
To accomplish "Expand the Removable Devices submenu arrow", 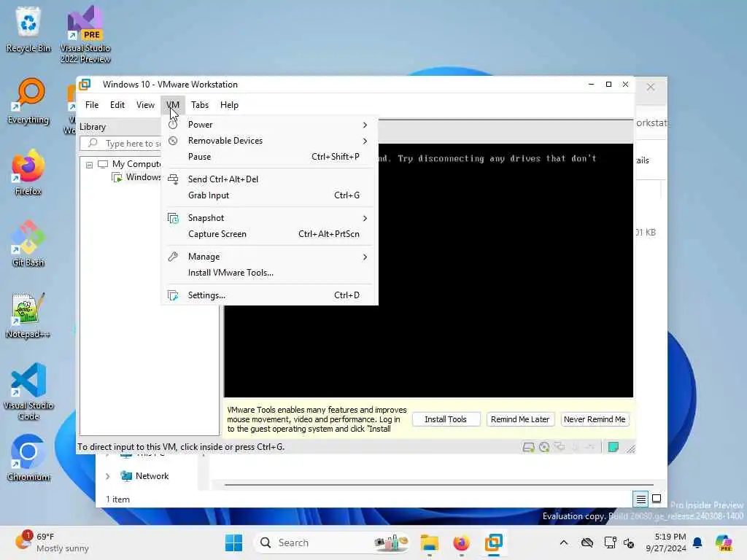I will tap(365, 141).
